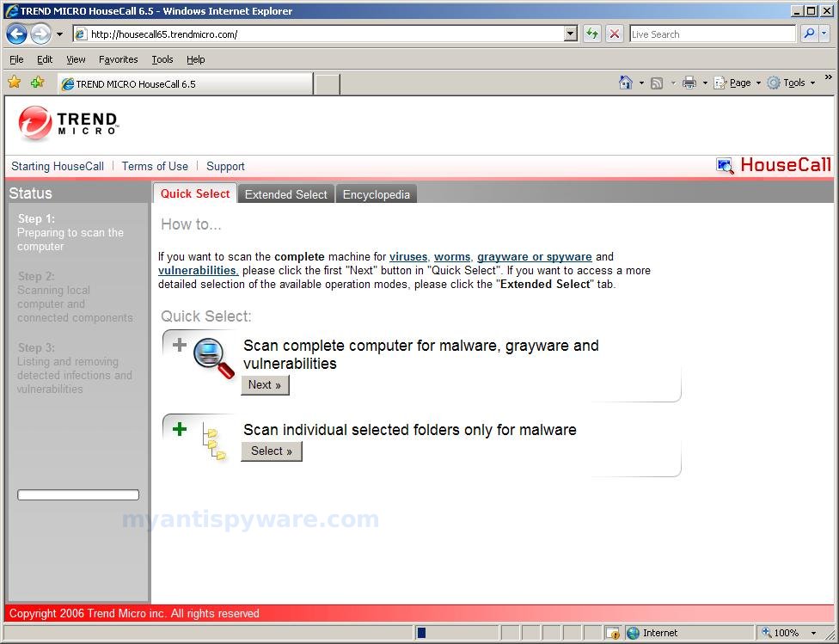The image size is (839, 644).
Task: Follow the vulnerabilities hyperlink
Action: [x=198, y=271]
